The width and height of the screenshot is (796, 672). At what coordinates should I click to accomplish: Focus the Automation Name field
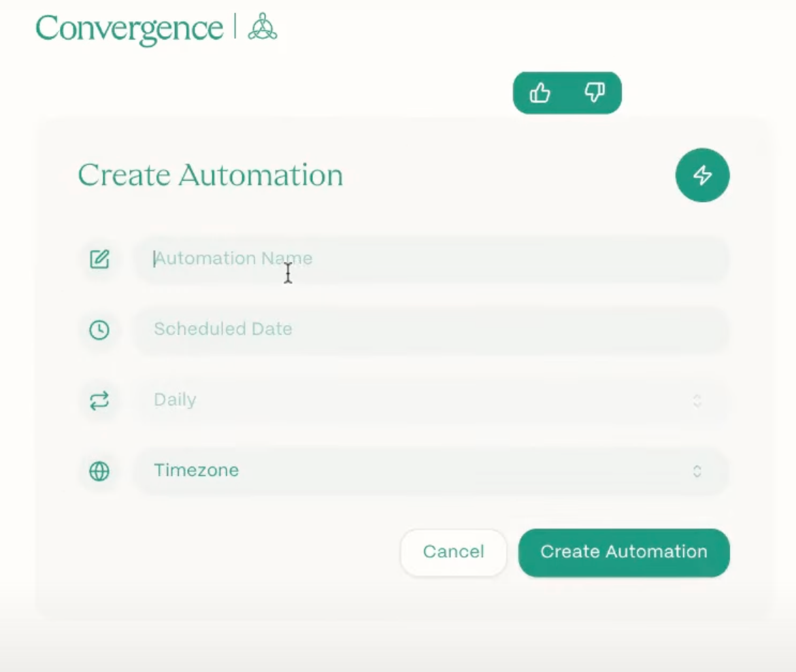point(431,259)
